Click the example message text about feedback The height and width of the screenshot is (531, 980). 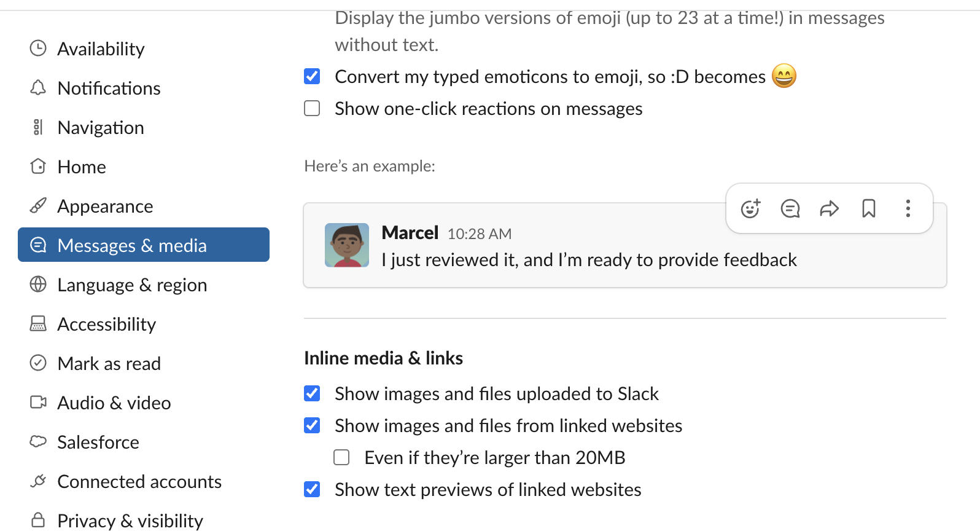(589, 260)
